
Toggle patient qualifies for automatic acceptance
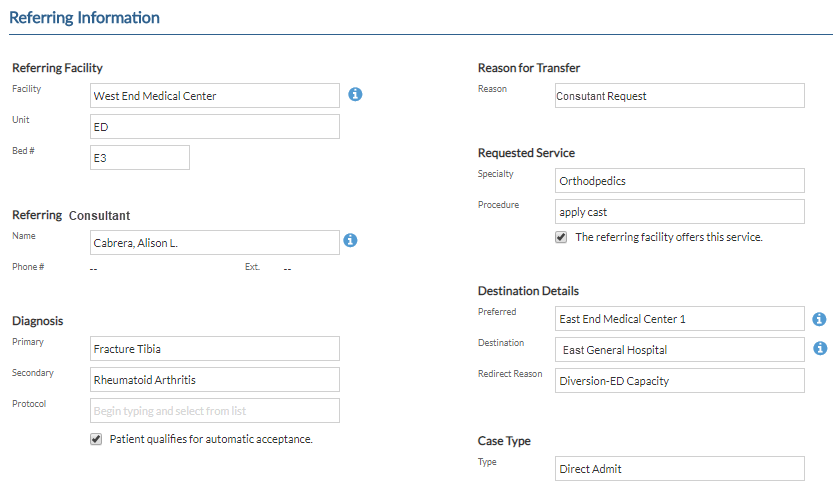pos(96,439)
